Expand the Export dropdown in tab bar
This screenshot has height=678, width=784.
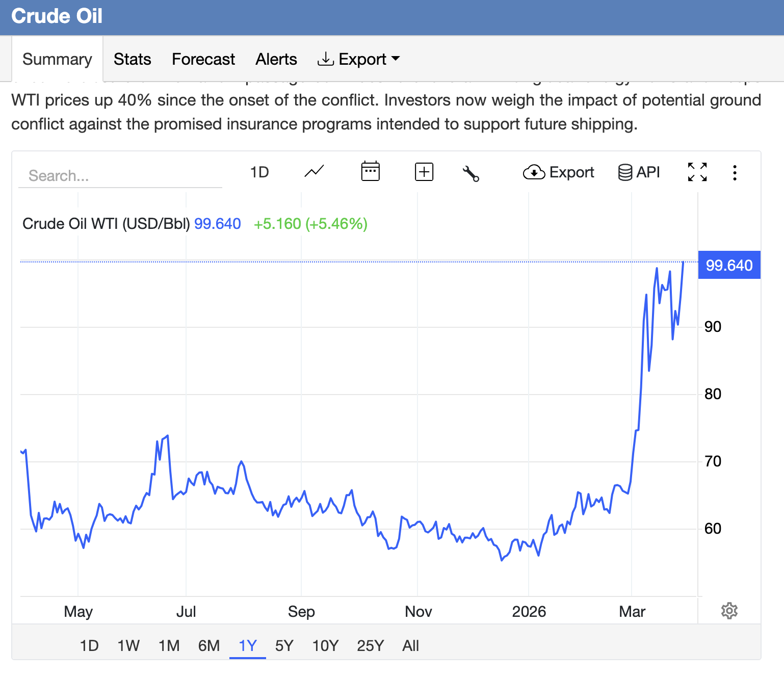(358, 59)
